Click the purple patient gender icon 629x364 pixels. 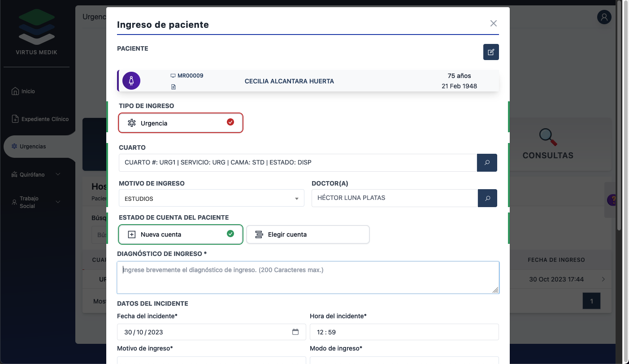[x=131, y=81]
